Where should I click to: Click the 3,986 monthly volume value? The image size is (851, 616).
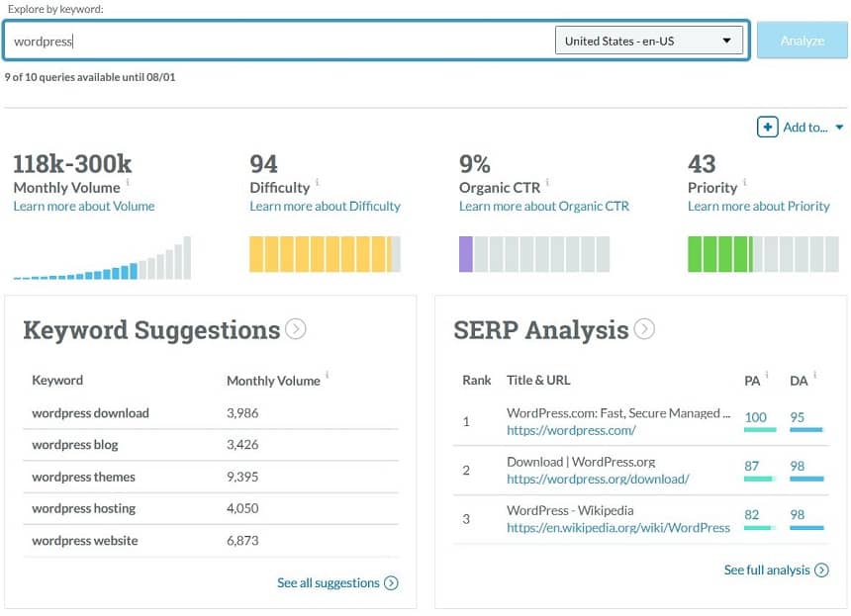tap(242, 413)
